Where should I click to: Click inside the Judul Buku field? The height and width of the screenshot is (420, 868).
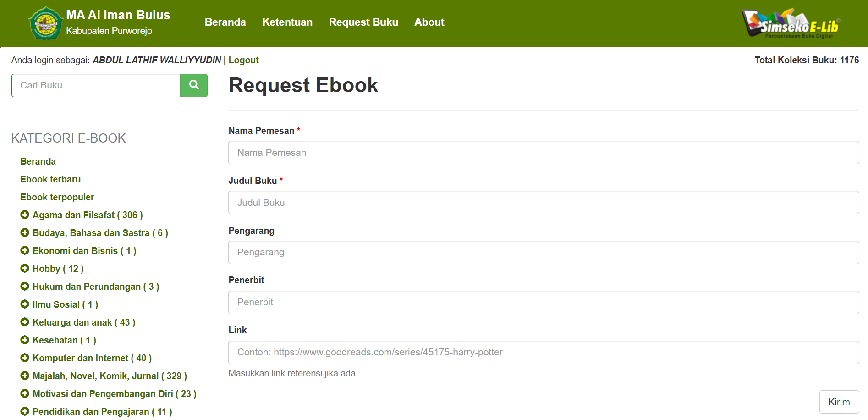[544, 202]
